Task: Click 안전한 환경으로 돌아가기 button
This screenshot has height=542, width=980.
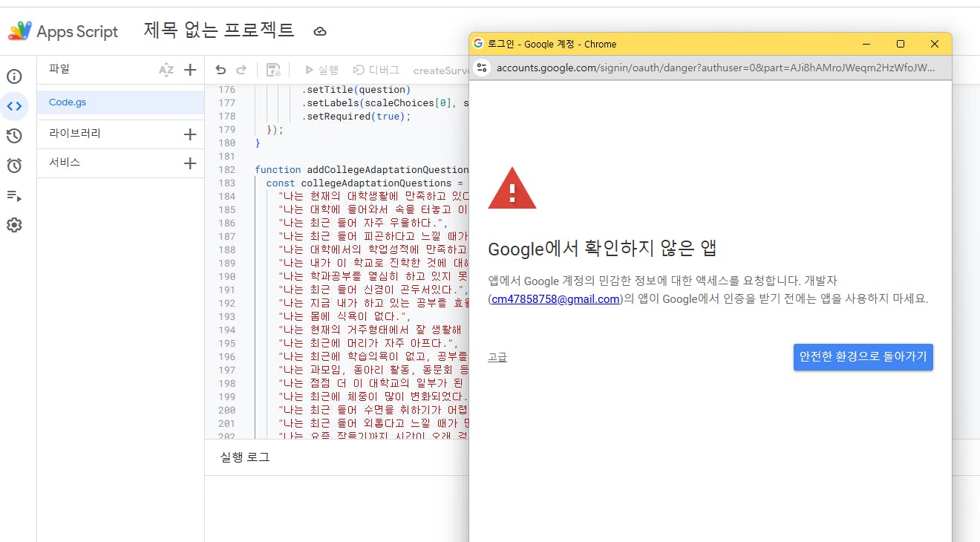Action: coord(863,356)
